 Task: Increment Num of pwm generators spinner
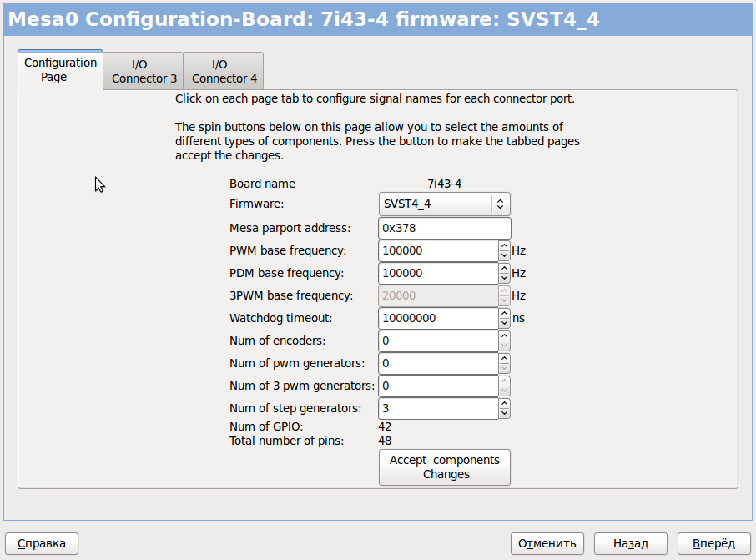[x=504, y=358]
